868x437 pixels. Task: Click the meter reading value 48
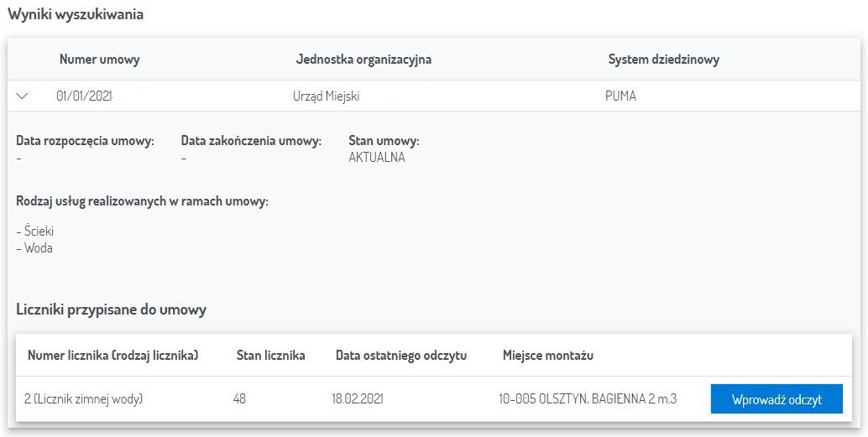click(240, 399)
